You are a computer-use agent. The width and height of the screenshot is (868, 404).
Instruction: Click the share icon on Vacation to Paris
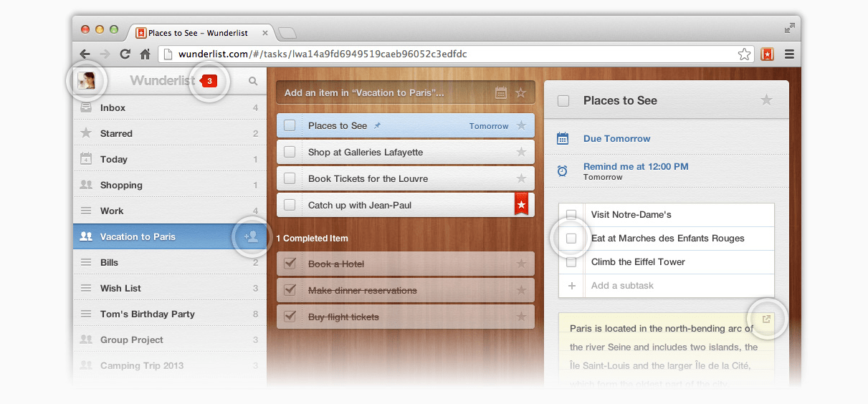click(251, 236)
